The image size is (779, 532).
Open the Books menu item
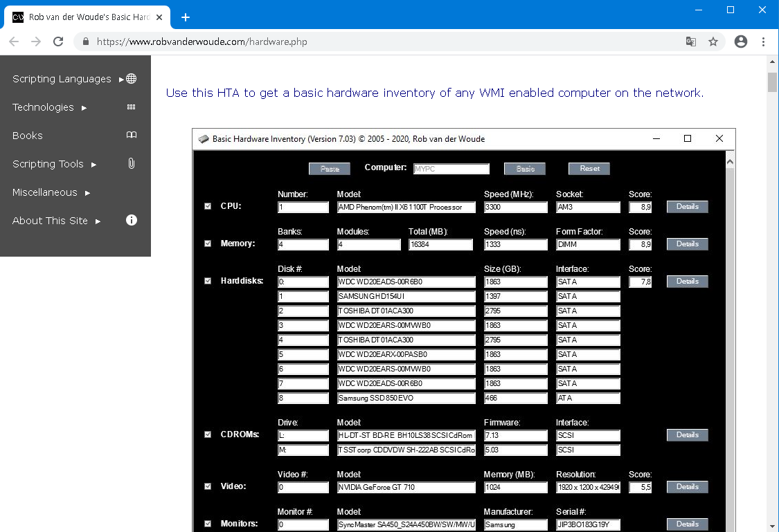pos(27,136)
